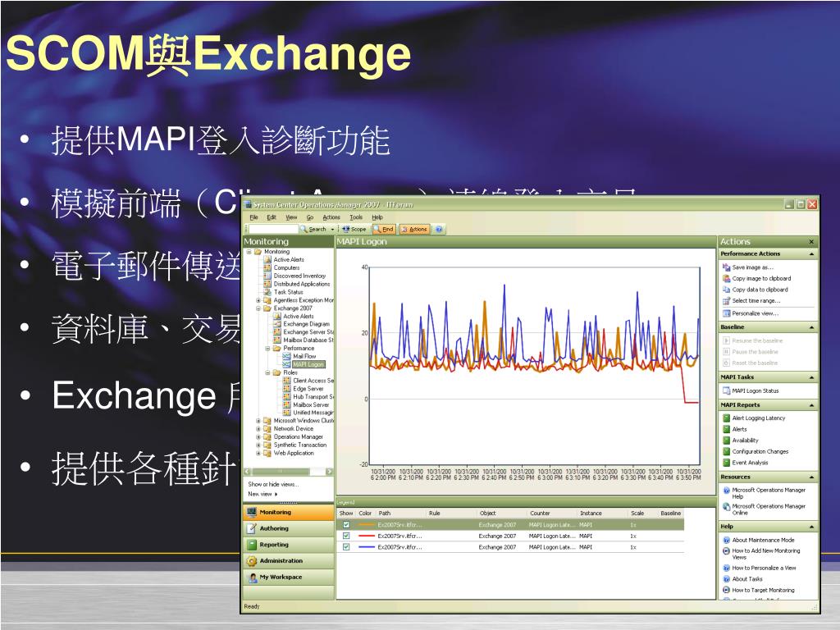Collapse the MAPI Tasks section
This screenshot has width=840, height=630.
pos(811,377)
